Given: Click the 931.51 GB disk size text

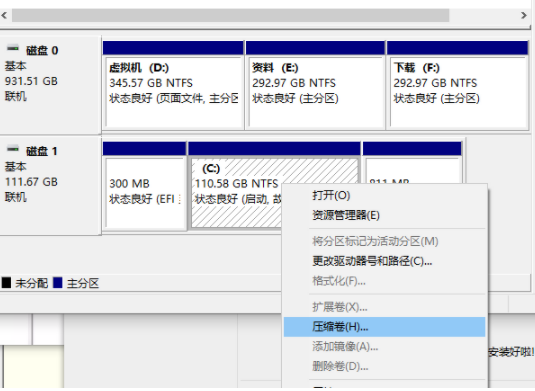Looking at the screenshot, I should (x=31, y=81).
